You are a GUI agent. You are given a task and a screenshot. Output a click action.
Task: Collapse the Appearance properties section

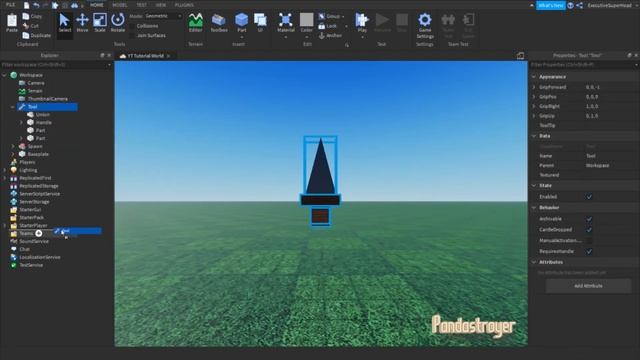tap(534, 77)
